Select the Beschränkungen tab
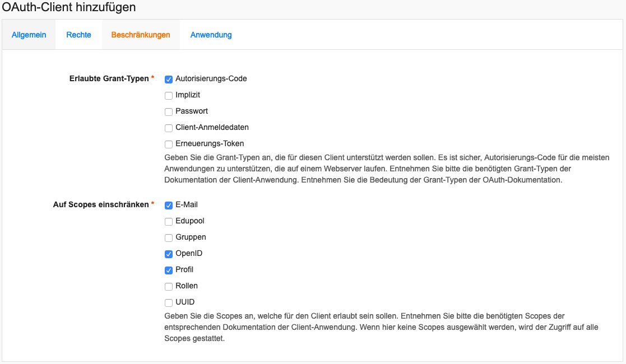Screen dimensions: 626x364 tap(141, 35)
